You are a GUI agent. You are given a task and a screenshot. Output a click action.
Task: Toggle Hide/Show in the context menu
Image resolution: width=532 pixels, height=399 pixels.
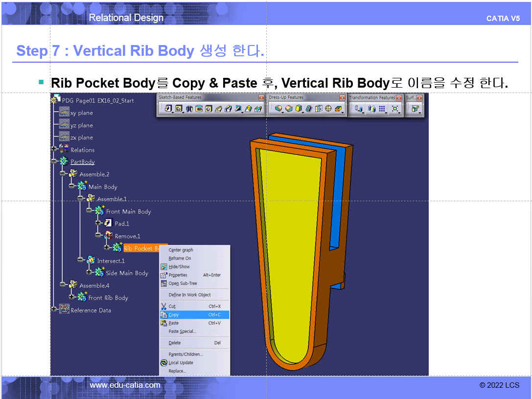tap(180, 267)
